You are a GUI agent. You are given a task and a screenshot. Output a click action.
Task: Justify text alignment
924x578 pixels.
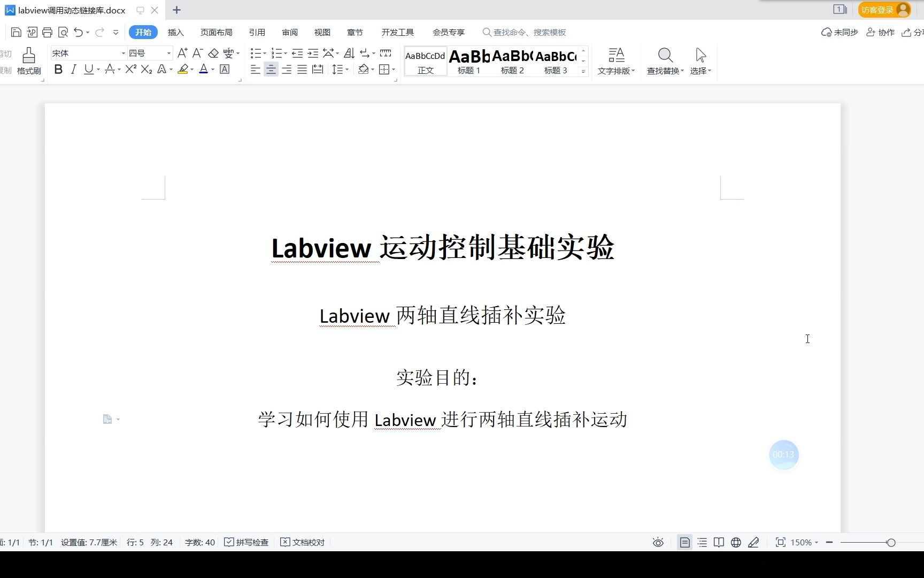tap(302, 69)
